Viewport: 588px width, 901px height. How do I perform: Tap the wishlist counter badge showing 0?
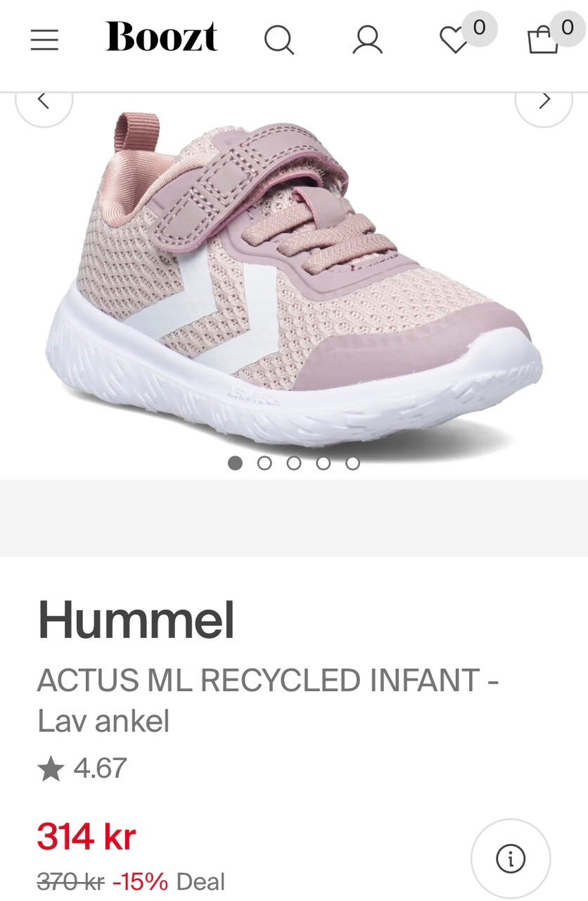479,27
